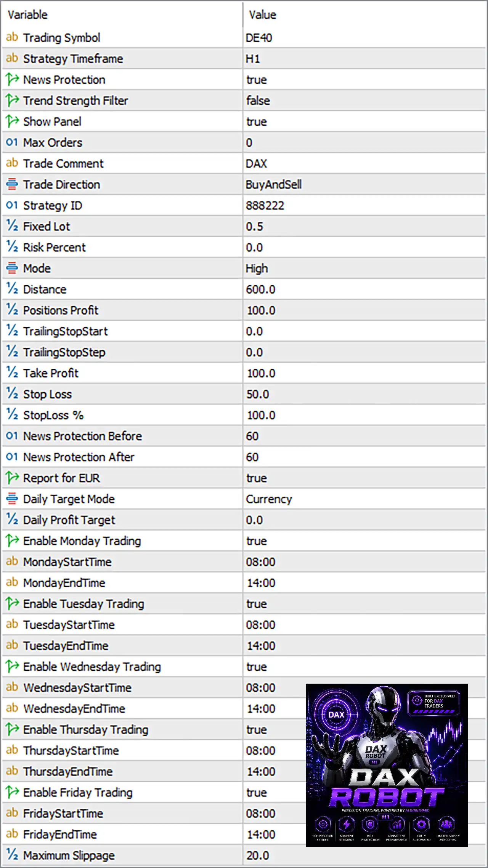Click the boolean arrow icon beside News Protection
This screenshot has height=868, width=488.
[12, 79]
